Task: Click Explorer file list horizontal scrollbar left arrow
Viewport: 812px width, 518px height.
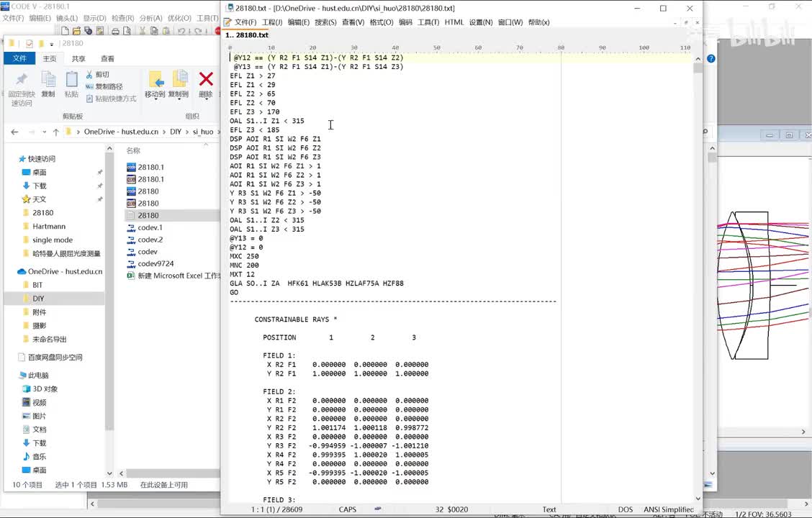Action: [x=121, y=473]
